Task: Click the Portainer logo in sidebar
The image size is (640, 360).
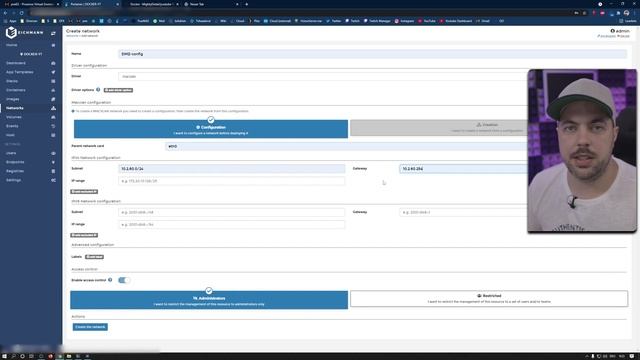Action: (x=24, y=32)
